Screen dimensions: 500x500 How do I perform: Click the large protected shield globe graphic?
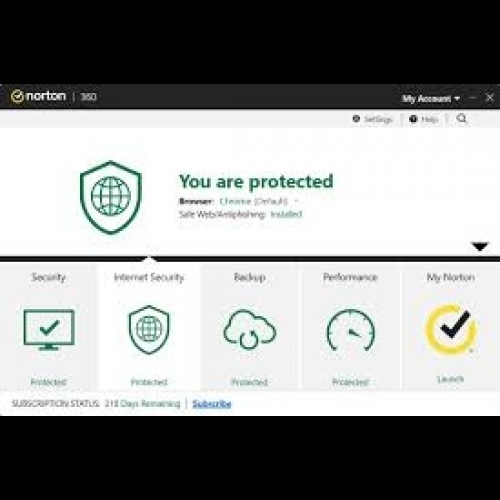tap(111, 197)
